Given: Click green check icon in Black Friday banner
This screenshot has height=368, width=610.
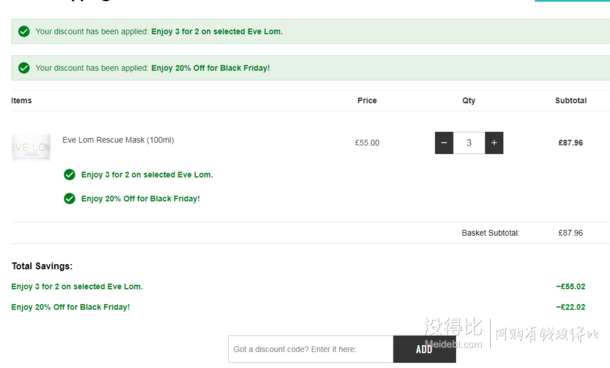Looking at the screenshot, I should [24, 68].
